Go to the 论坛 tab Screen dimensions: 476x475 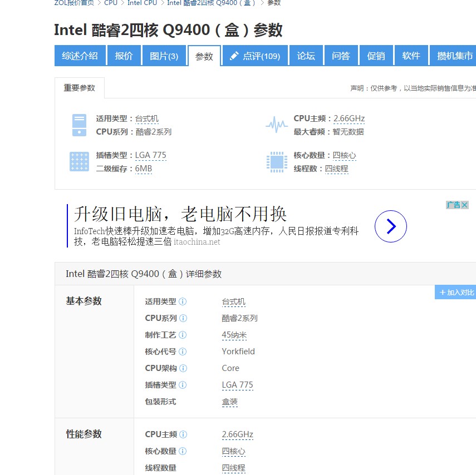point(306,56)
